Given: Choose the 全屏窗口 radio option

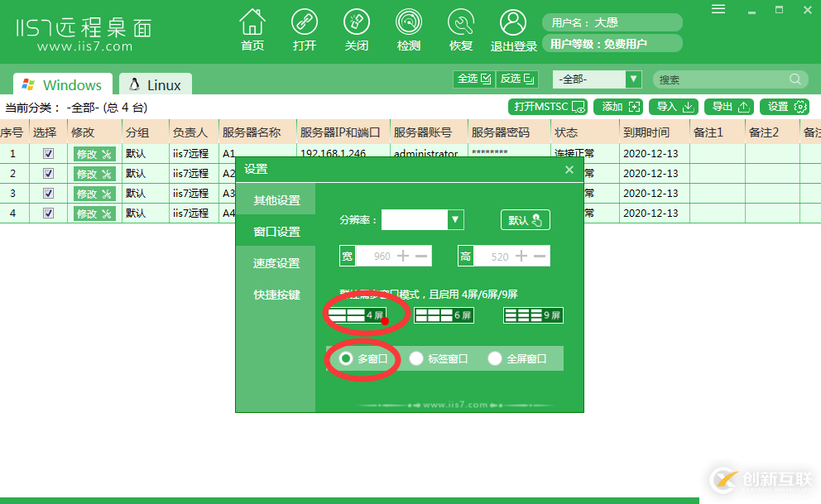Looking at the screenshot, I should coord(494,358).
